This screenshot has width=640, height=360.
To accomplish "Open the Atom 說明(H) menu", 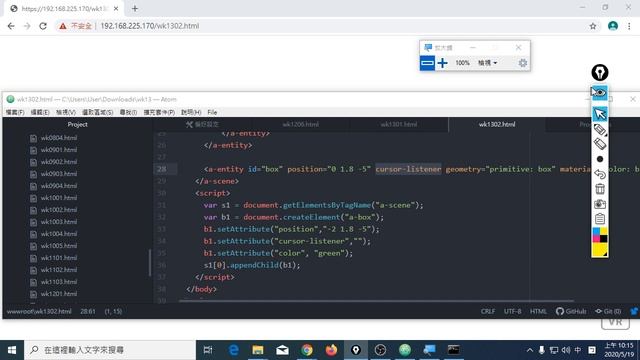I will (191, 112).
